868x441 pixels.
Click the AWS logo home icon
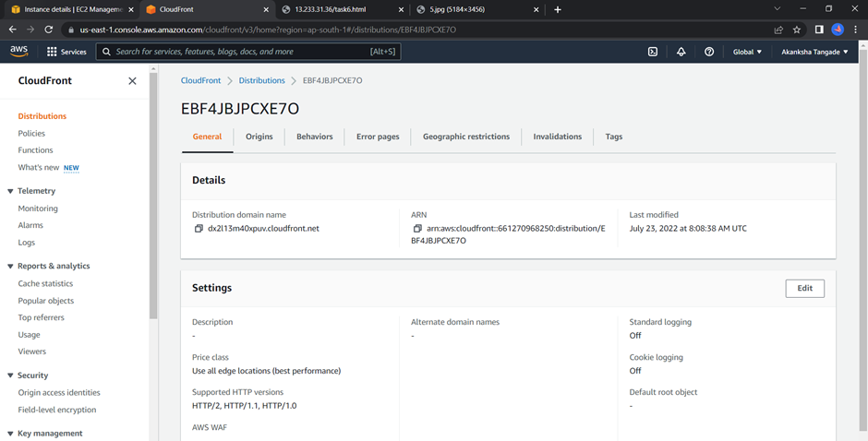[18, 52]
